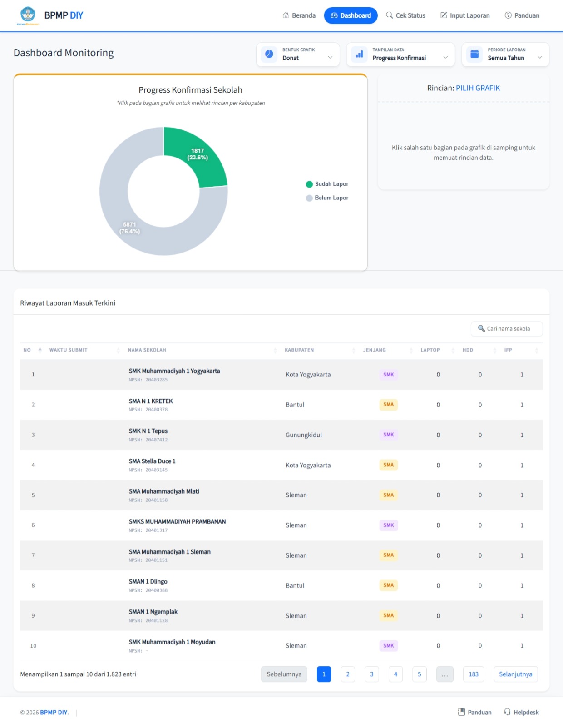Go to last pagination page 183
The image size is (563, 728).
point(474,674)
